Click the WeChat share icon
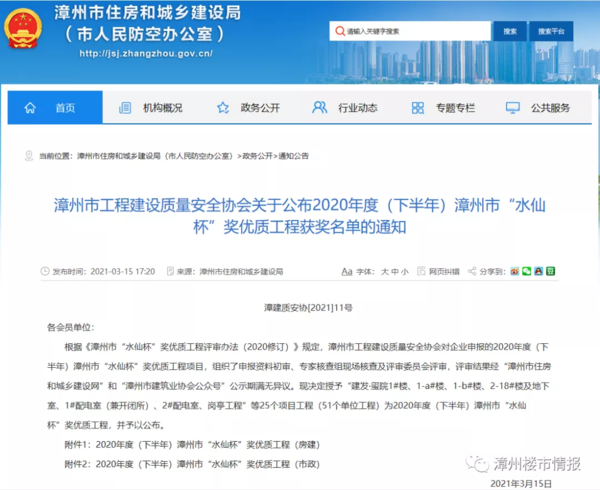Viewport: 600px width, 490px height. point(527,271)
